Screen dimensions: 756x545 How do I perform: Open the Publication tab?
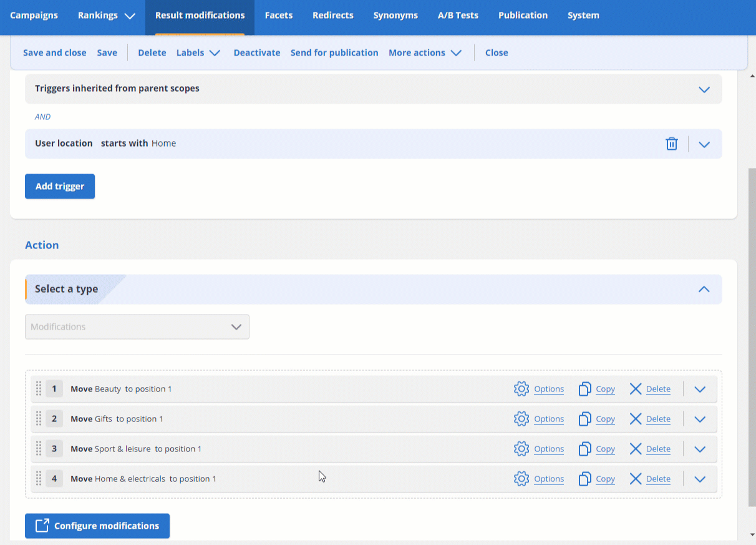pyautogui.click(x=523, y=16)
